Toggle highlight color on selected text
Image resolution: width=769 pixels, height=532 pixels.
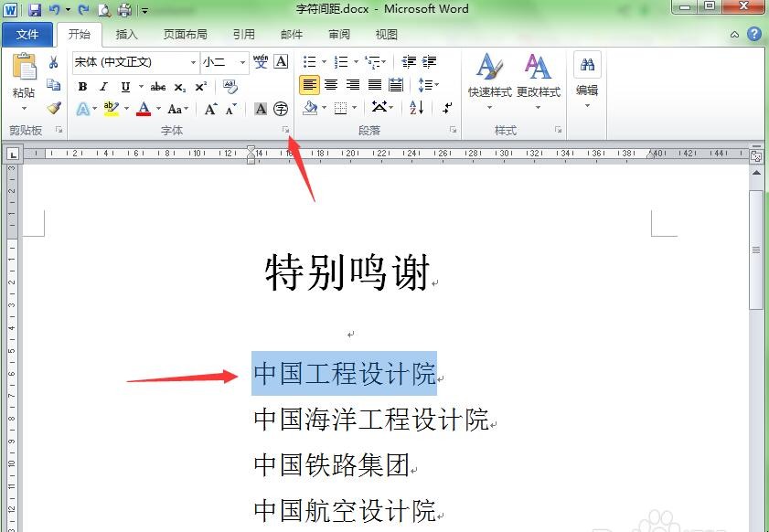(109, 109)
